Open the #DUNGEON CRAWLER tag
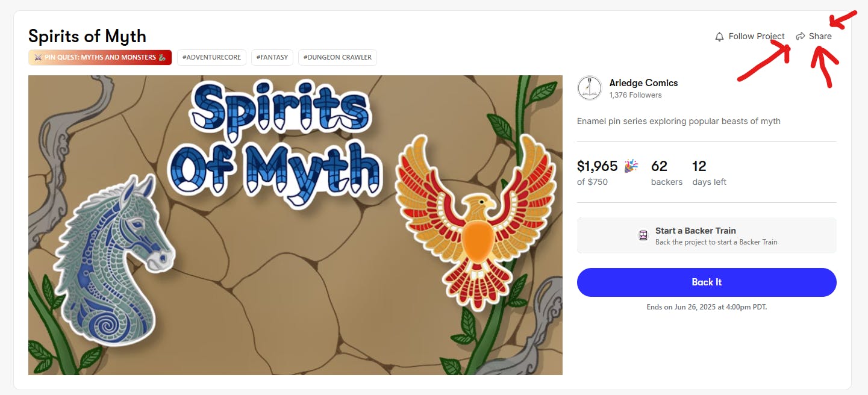This screenshot has height=395, width=868. click(x=337, y=57)
